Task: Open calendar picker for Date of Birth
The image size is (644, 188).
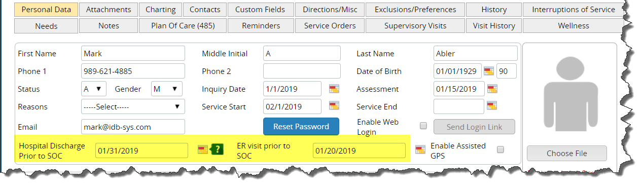Action: tap(488, 71)
